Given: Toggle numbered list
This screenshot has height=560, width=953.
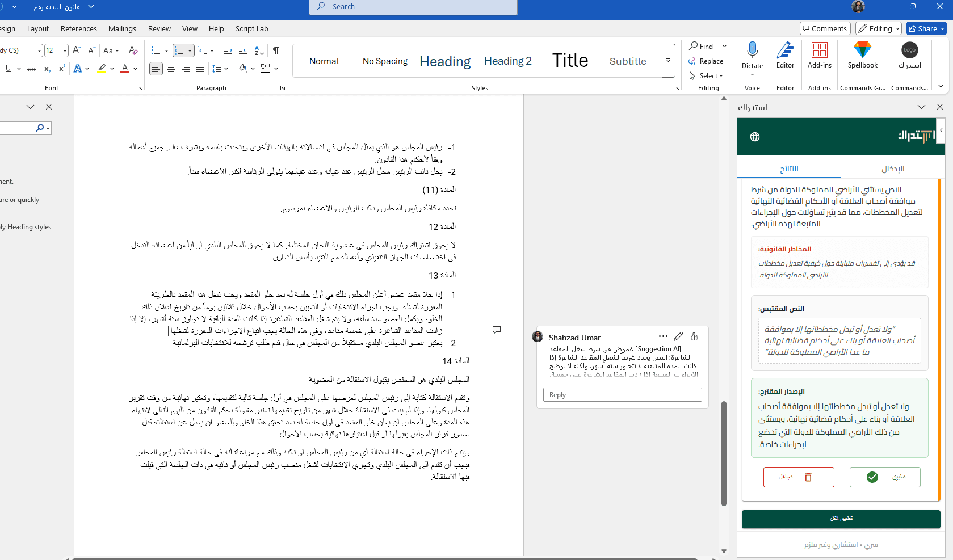Looking at the screenshot, I should [x=179, y=50].
